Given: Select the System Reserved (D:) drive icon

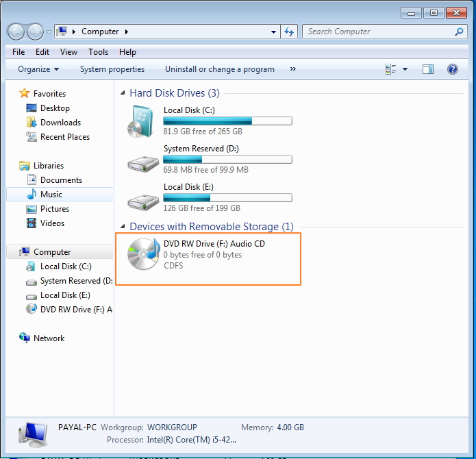Looking at the screenshot, I should click(143, 161).
